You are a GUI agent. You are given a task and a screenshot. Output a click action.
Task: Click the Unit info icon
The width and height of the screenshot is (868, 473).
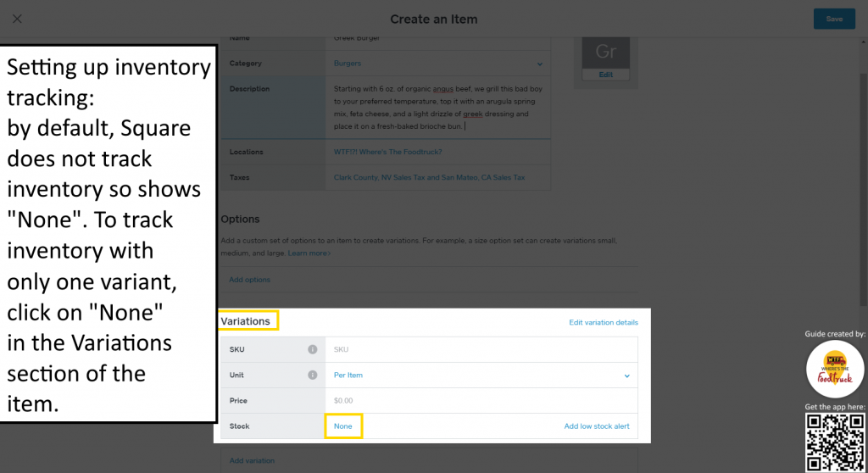click(x=312, y=375)
